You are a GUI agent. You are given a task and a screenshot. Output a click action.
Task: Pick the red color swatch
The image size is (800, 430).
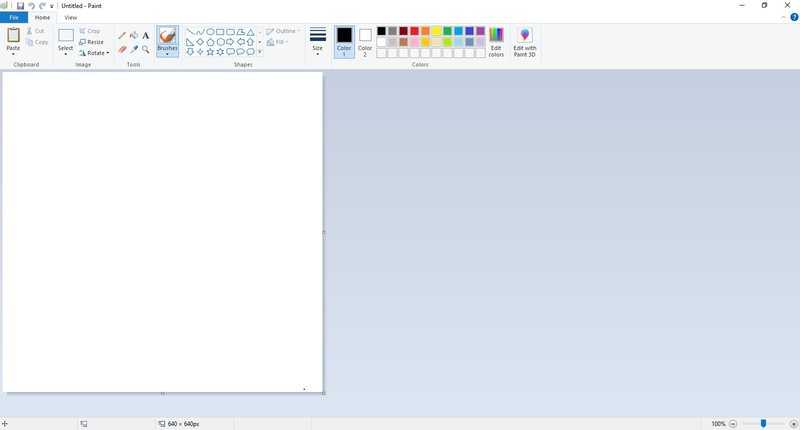(414, 31)
